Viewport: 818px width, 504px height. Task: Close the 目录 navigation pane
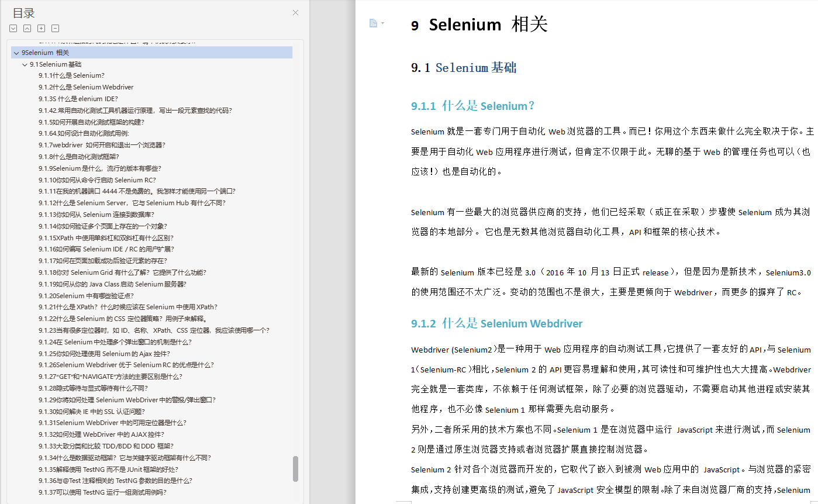(x=295, y=13)
